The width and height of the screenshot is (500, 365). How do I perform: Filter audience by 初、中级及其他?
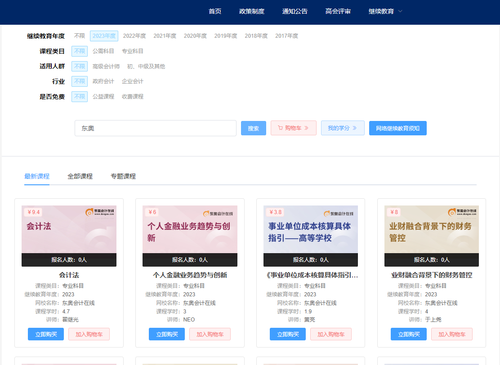point(146,66)
